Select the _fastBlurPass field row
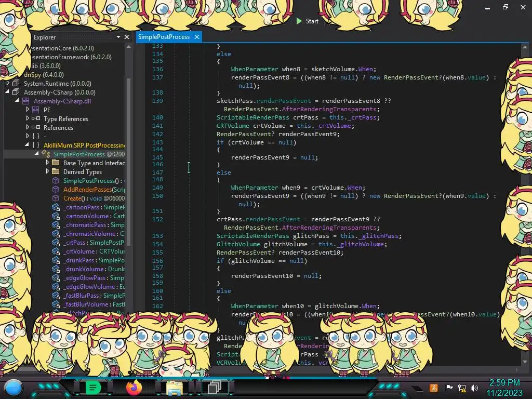Image resolution: width=532 pixels, height=399 pixels. (x=88, y=296)
